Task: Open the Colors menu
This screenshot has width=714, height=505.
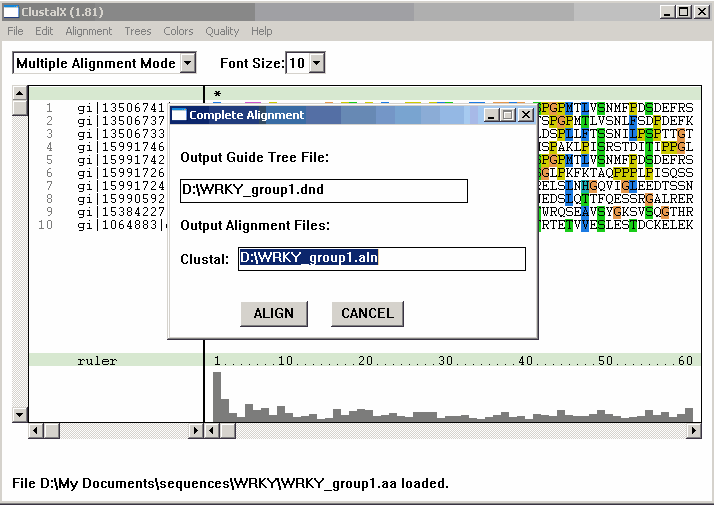Action: [x=178, y=31]
